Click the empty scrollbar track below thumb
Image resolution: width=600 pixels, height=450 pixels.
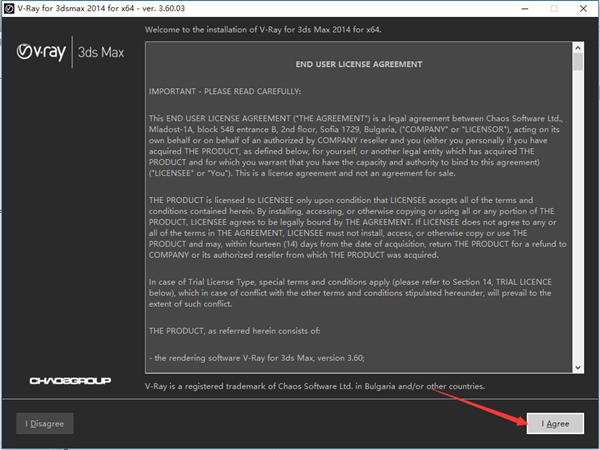click(x=577, y=220)
